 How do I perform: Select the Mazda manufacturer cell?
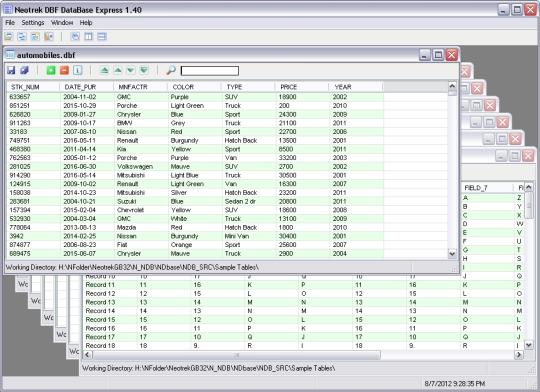(x=141, y=228)
